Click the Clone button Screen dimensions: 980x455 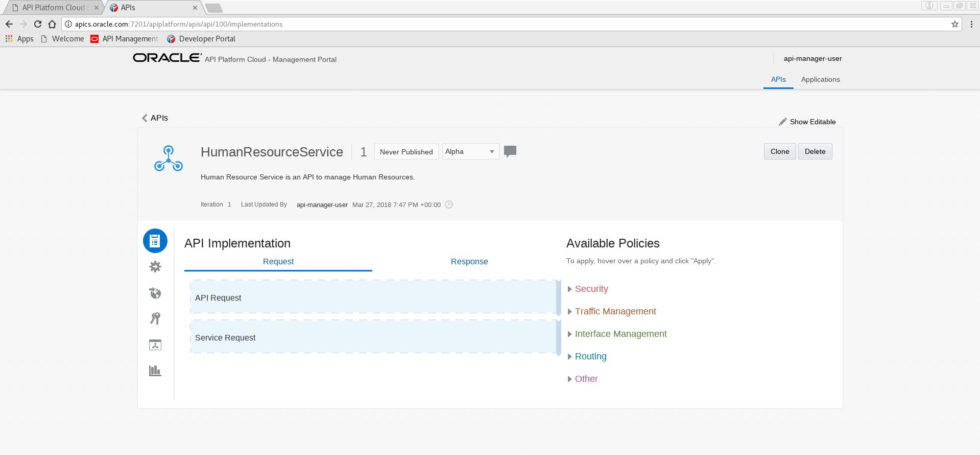click(x=779, y=151)
